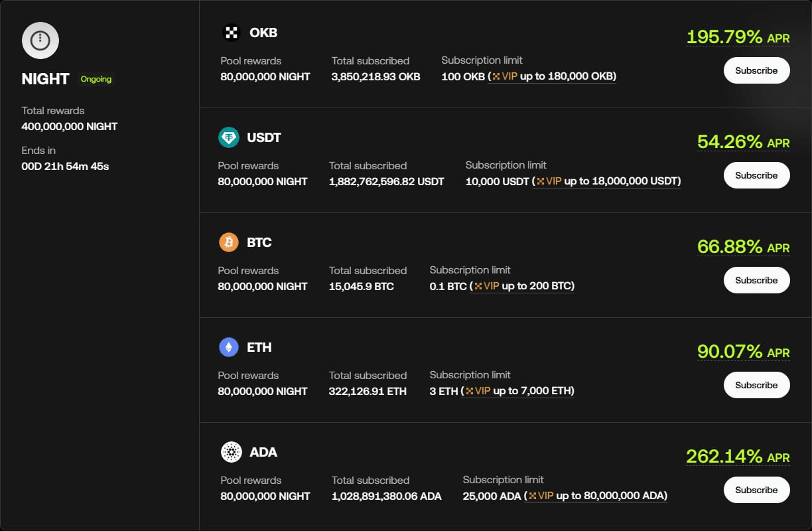
Task: Click the USDT Tether coin icon
Action: point(229,137)
